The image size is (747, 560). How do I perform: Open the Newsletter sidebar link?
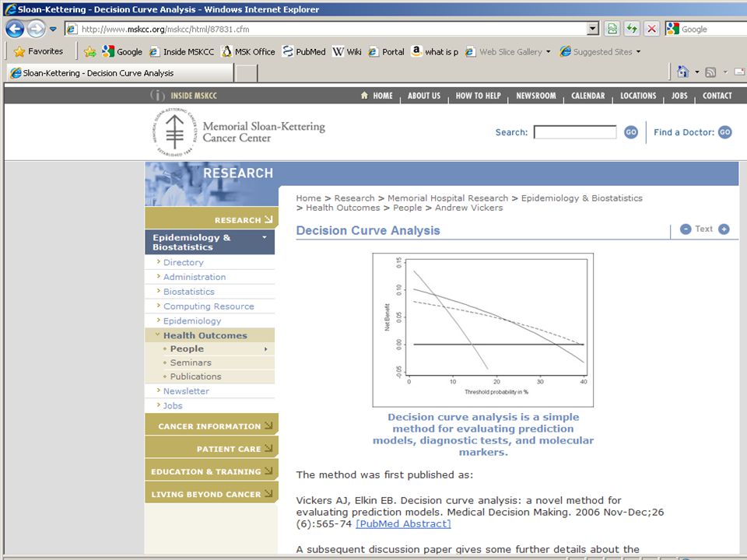coord(186,391)
